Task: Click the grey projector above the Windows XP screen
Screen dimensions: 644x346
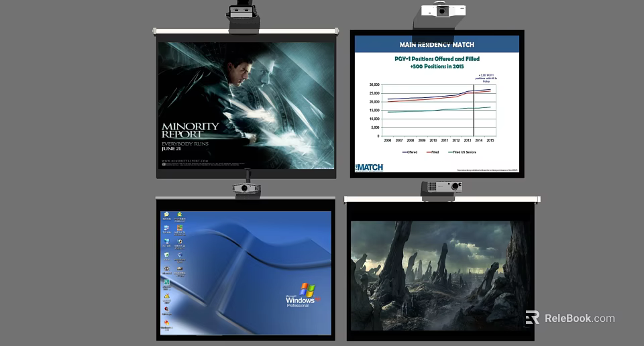Action: click(246, 188)
